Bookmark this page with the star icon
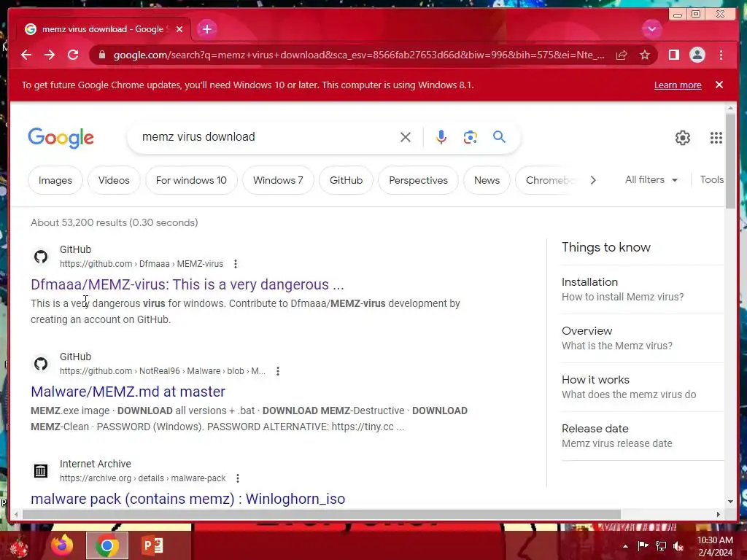Viewport: 747px width, 560px height. point(645,55)
